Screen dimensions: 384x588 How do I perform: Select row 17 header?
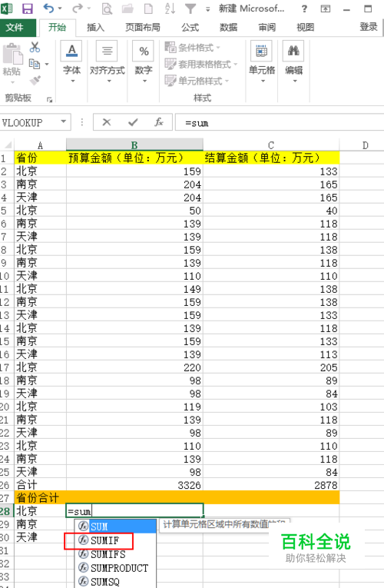click(6, 367)
